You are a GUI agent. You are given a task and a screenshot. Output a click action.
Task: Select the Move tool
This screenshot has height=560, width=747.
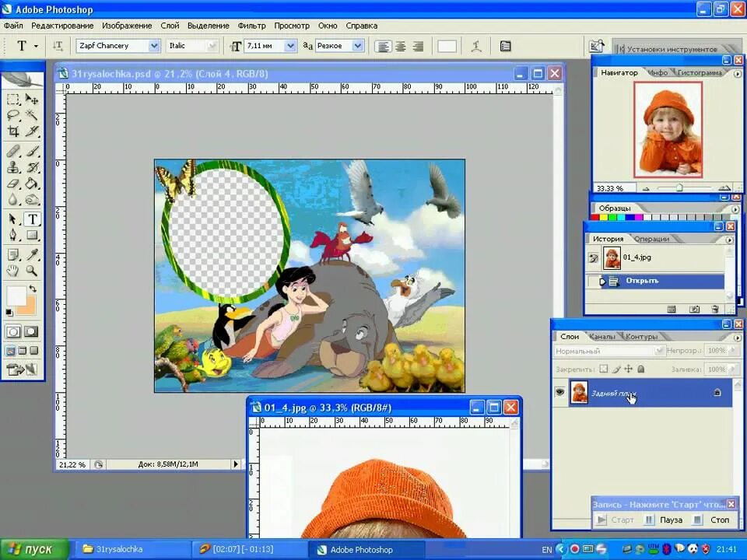[31, 99]
